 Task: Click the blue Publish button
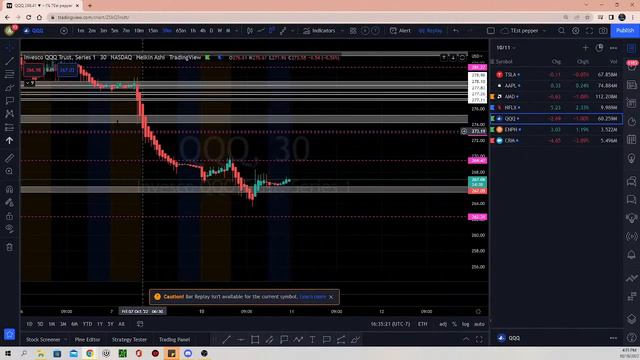pos(625,31)
